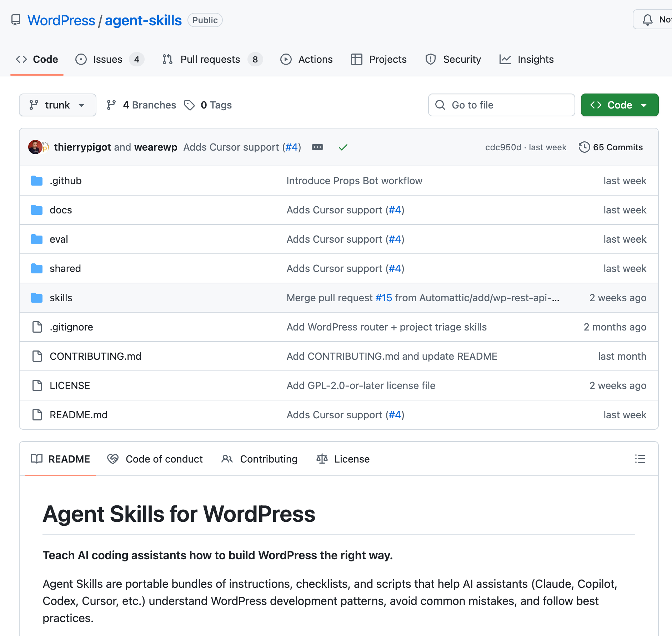
Task: Click the .gitignore file icon
Action: (x=37, y=327)
